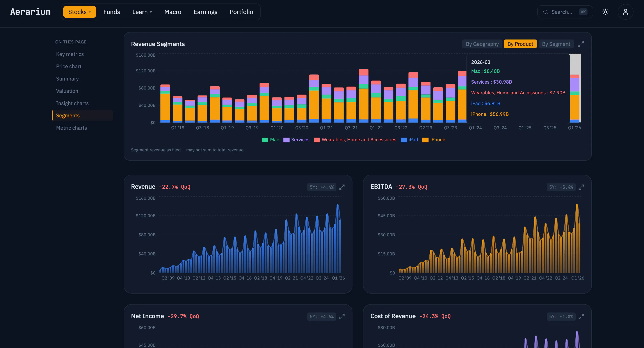Click the Revenue 5Y: +4.4% badge
The width and height of the screenshot is (644, 348).
[322, 187]
